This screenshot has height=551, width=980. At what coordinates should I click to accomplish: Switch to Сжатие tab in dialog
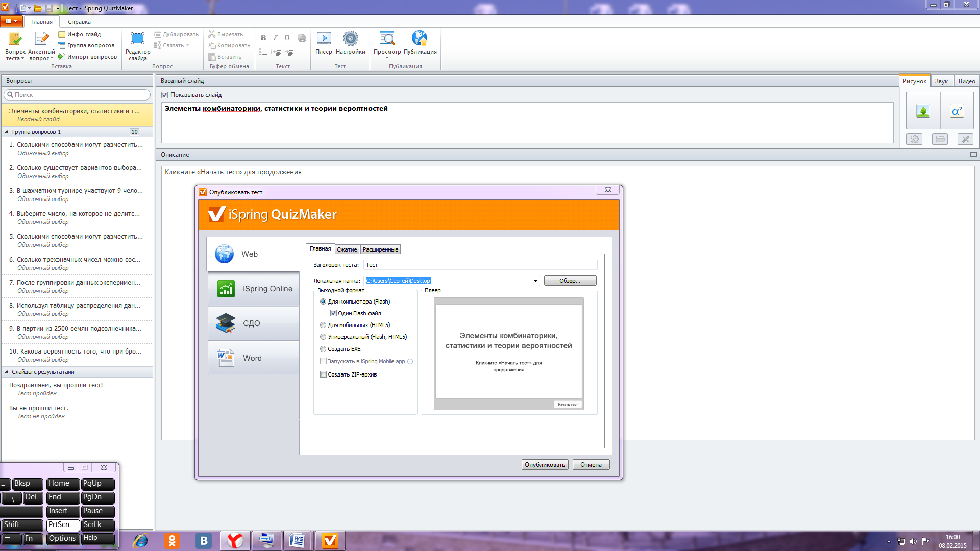click(347, 249)
